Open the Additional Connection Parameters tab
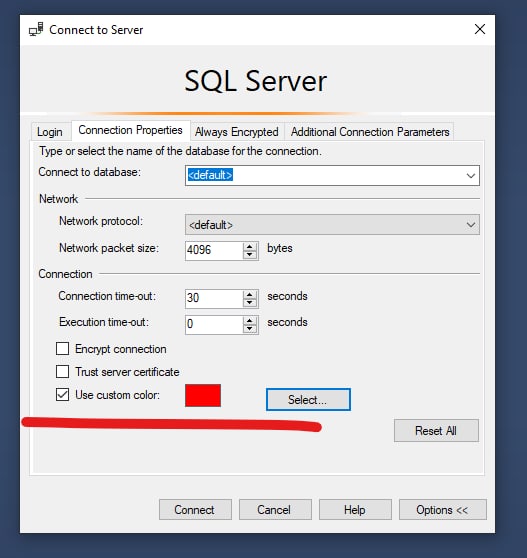Viewport: 527px width, 558px height. point(370,132)
